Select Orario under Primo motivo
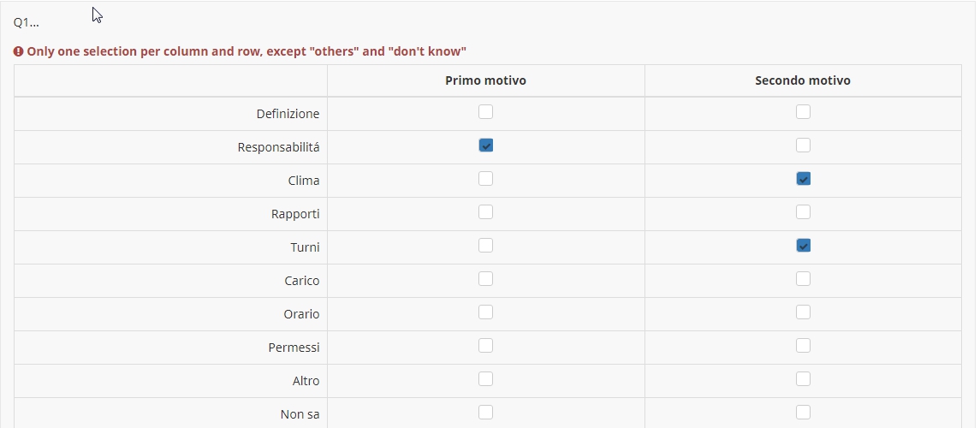 point(485,312)
